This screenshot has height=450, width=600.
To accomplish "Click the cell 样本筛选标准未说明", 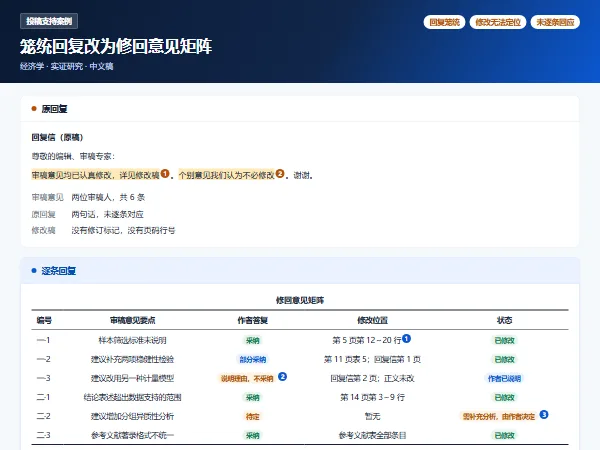I will point(132,340).
